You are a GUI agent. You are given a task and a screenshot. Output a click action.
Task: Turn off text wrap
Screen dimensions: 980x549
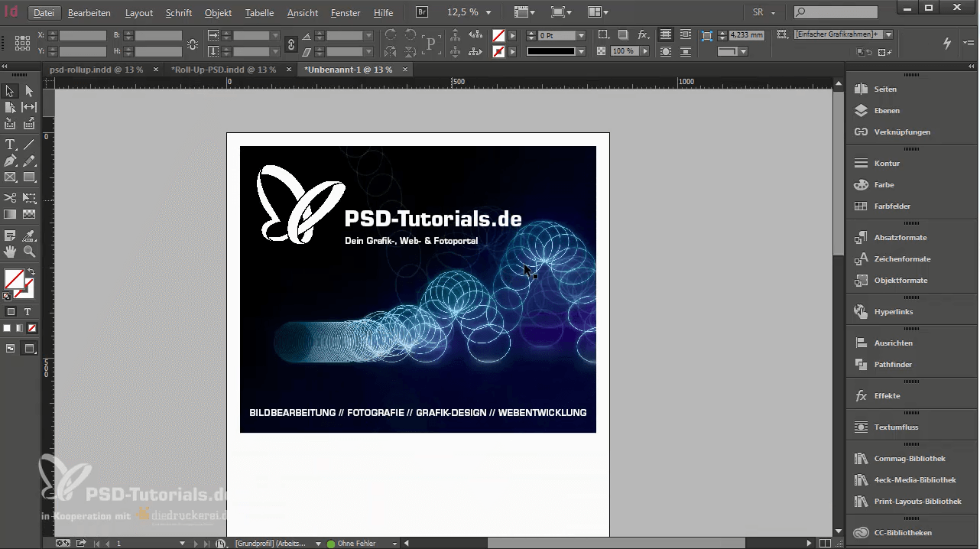click(666, 35)
